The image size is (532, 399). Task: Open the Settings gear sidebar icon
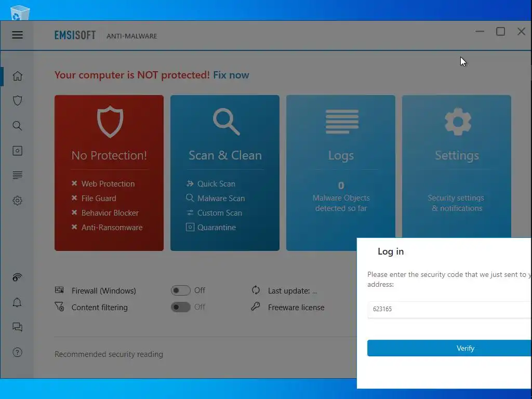tap(17, 201)
